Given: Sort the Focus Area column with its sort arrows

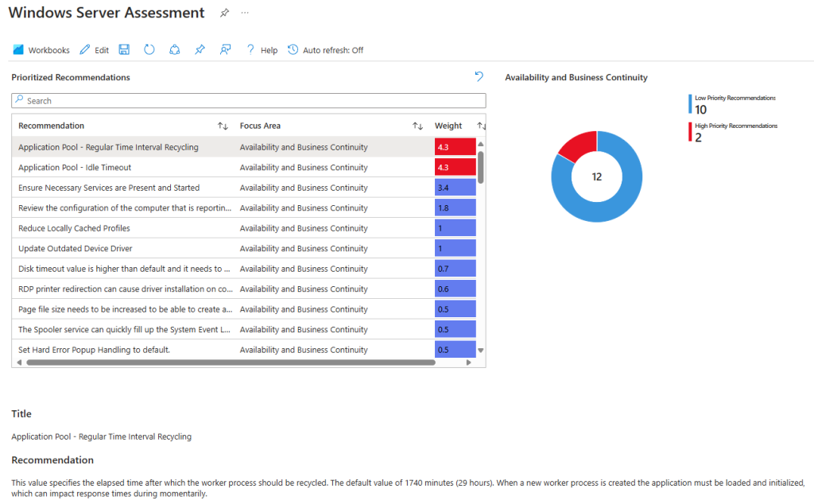Looking at the screenshot, I should (x=417, y=126).
